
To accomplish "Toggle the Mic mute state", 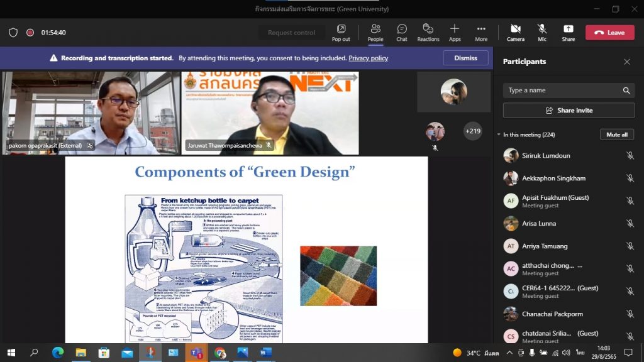I will (x=541, y=33).
